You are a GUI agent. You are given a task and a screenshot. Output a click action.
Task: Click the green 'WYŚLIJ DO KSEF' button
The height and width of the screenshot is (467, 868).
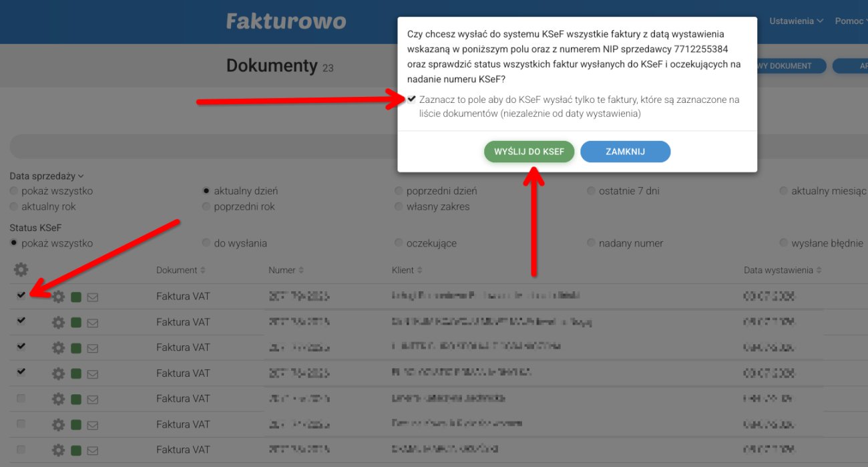tap(529, 152)
